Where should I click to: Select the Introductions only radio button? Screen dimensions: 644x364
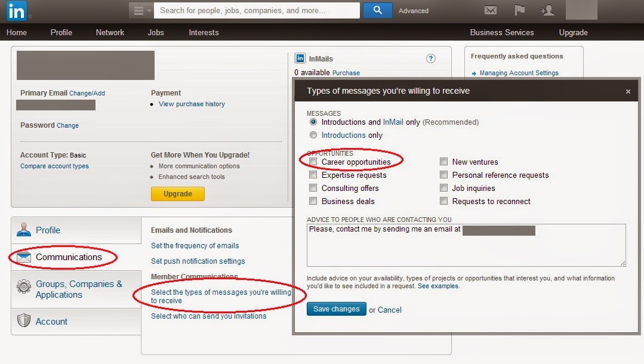tap(313, 134)
